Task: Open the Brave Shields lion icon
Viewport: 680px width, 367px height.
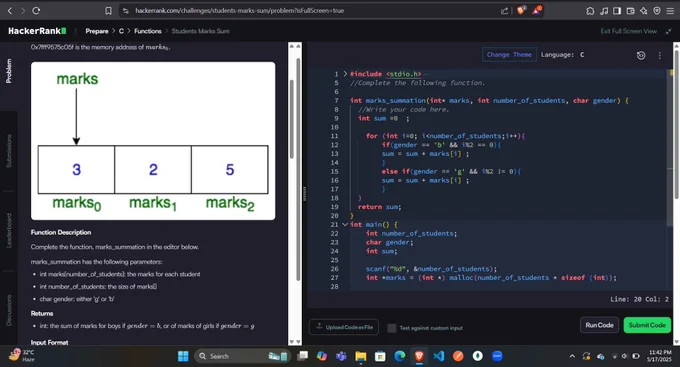Action: click(x=521, y=10)
